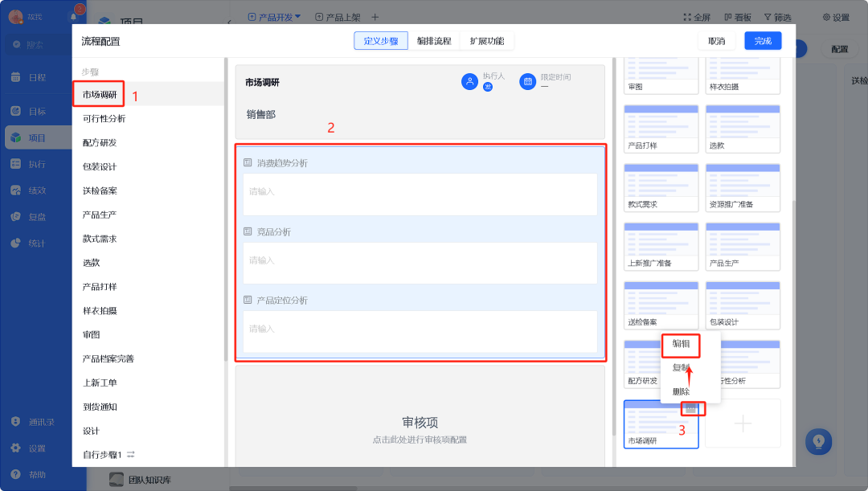The height and width of the screenshot is (491, 868).
Task: Open the 项目 projects sidebar icon
Action: [16, 138]
